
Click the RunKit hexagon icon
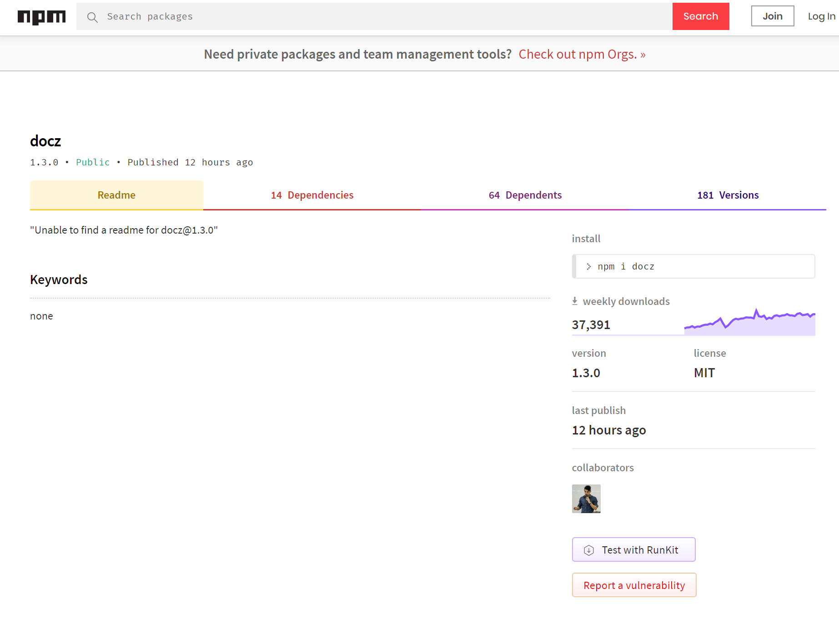click(x=589, y=550)
